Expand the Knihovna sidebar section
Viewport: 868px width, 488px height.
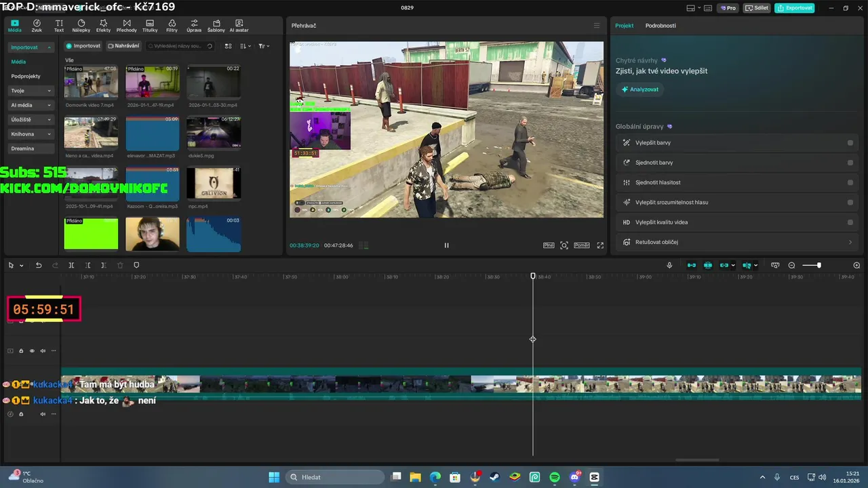coord(31,134)
